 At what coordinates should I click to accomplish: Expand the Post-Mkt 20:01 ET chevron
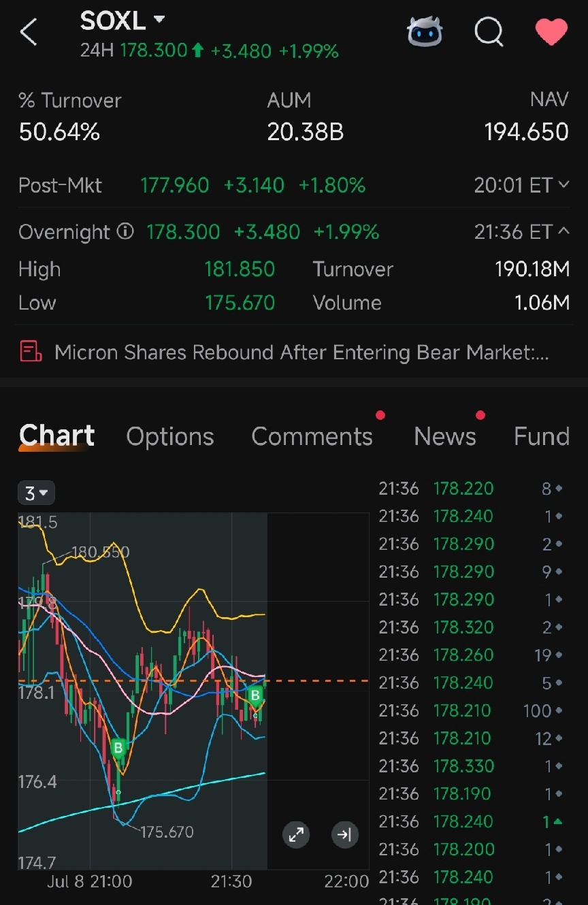tap(563, 184)
